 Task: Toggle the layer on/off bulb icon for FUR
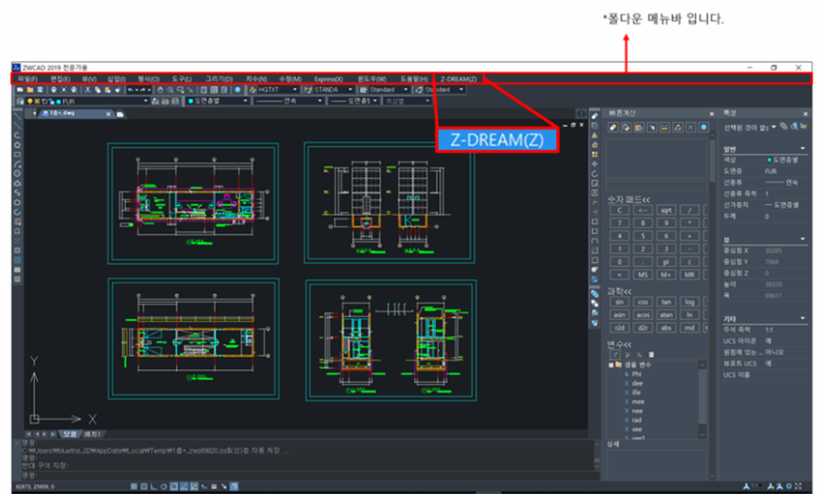point(30,101)
